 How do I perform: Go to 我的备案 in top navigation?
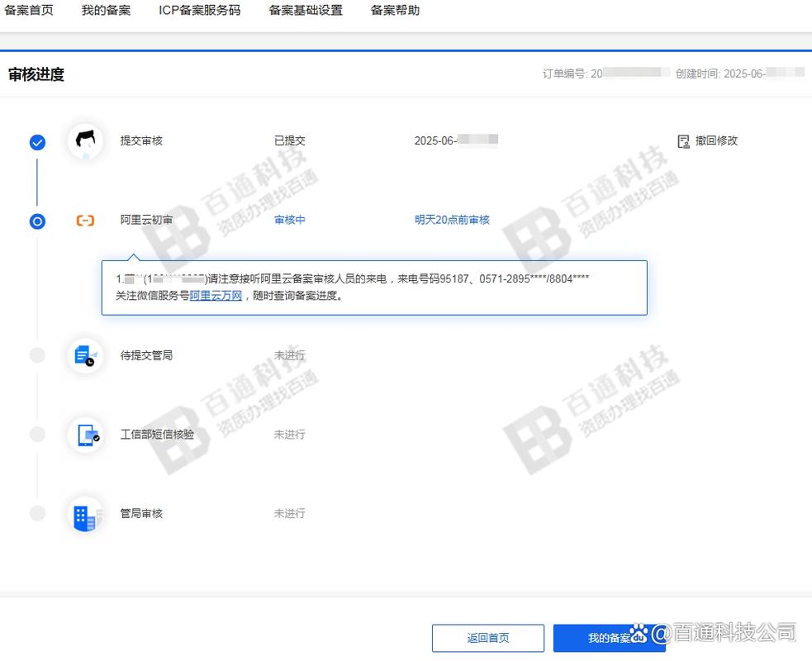(106, 11)
